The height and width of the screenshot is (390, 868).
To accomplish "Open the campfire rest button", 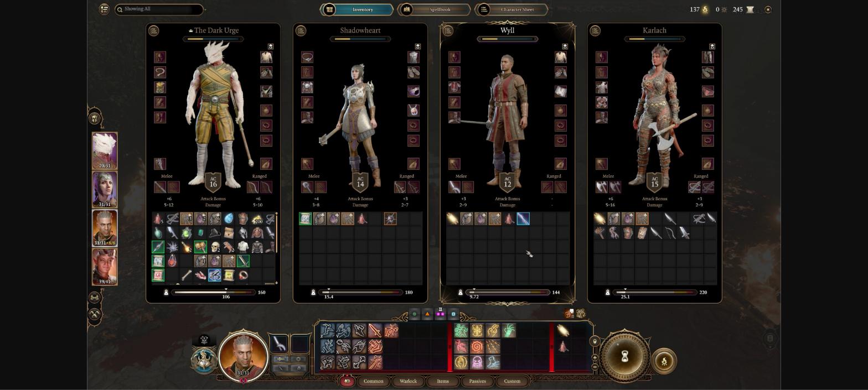I will (x=664, y=362).
